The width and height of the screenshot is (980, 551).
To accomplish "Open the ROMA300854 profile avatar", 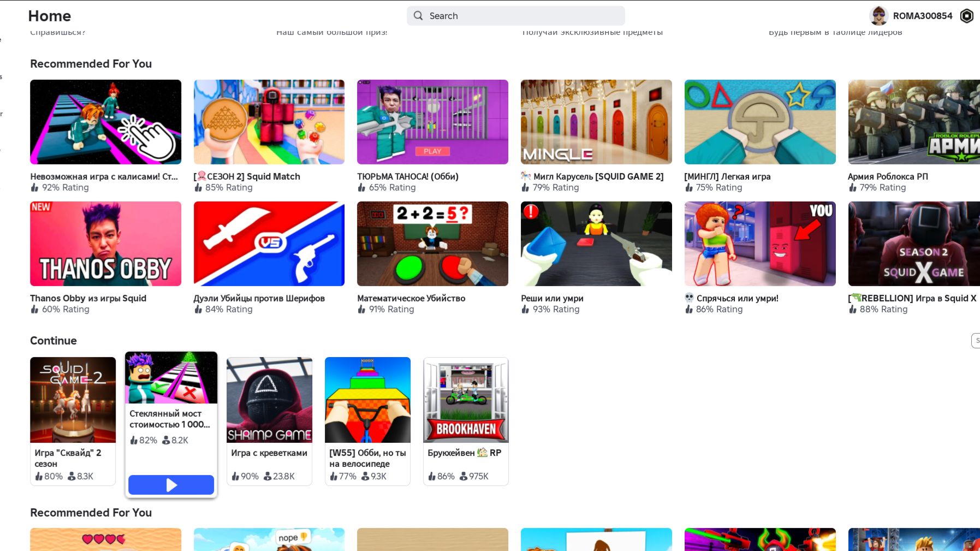I will click(x=878, y=16).
